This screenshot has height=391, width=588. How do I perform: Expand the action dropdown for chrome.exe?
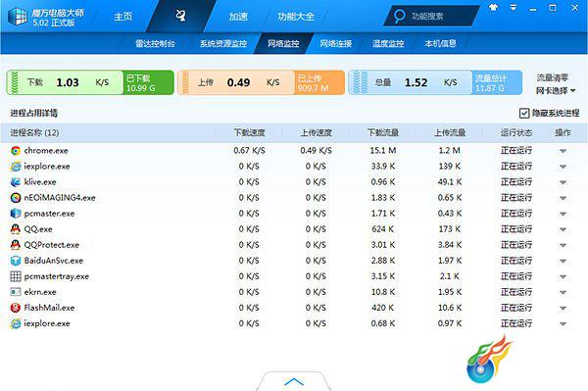(x=563, y=151)
